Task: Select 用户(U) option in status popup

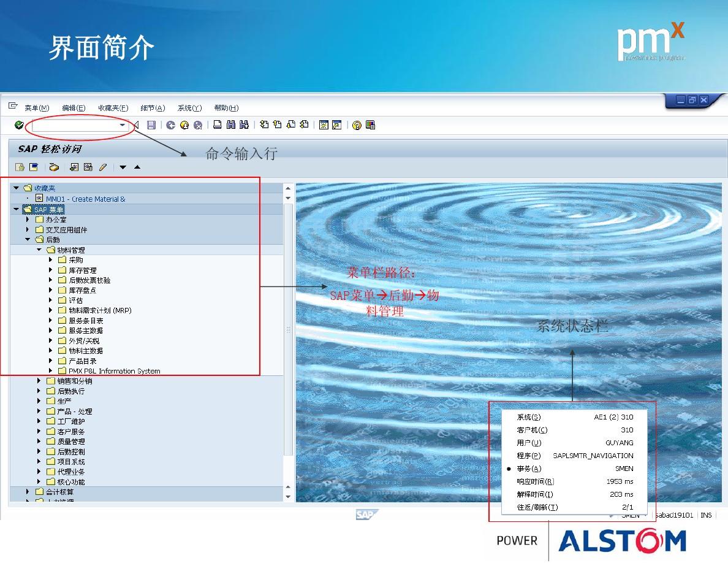Action: pyautogui.click(x=575, y=443)
